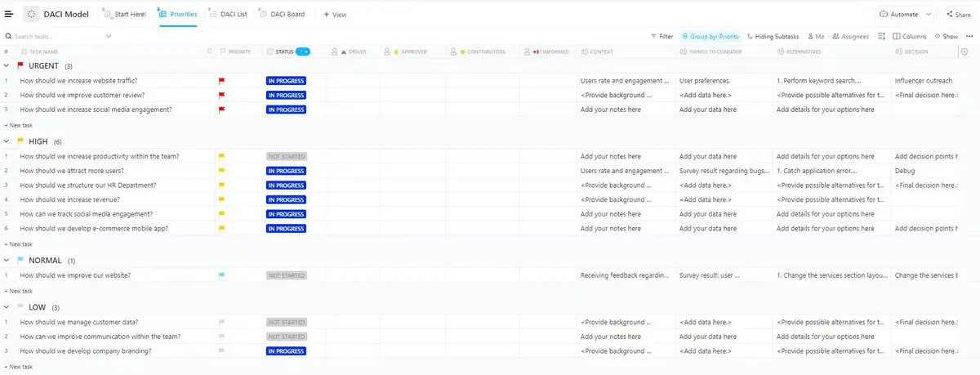This screenshot has height=375, width=980.
Task: Open the Columns settings
Action: tap(910, 37)
